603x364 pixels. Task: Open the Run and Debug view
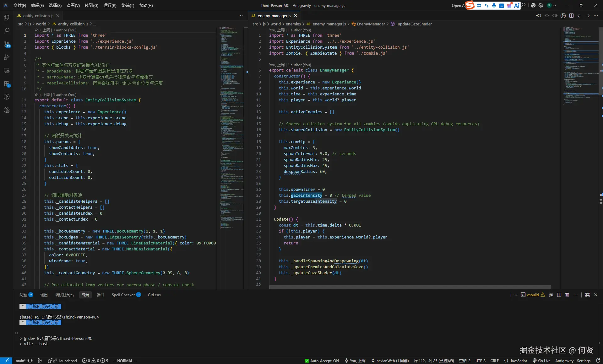click(7, 57)
